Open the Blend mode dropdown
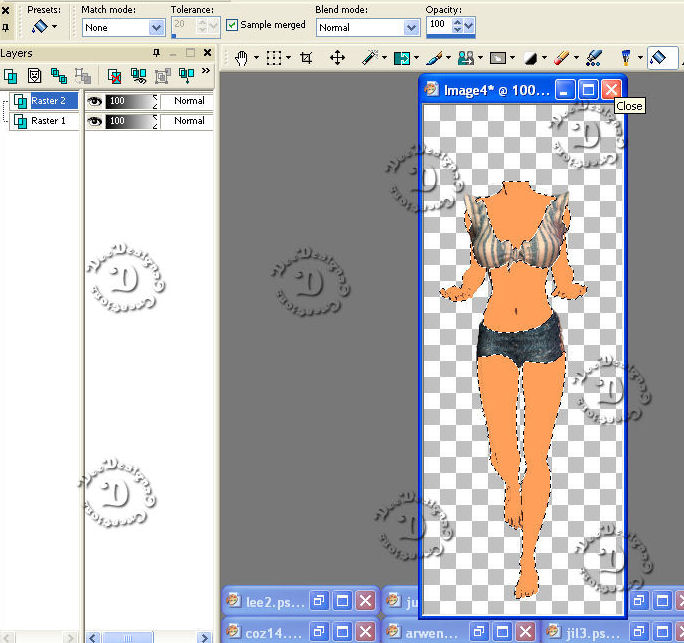684x643 pixels. point(410,28)
